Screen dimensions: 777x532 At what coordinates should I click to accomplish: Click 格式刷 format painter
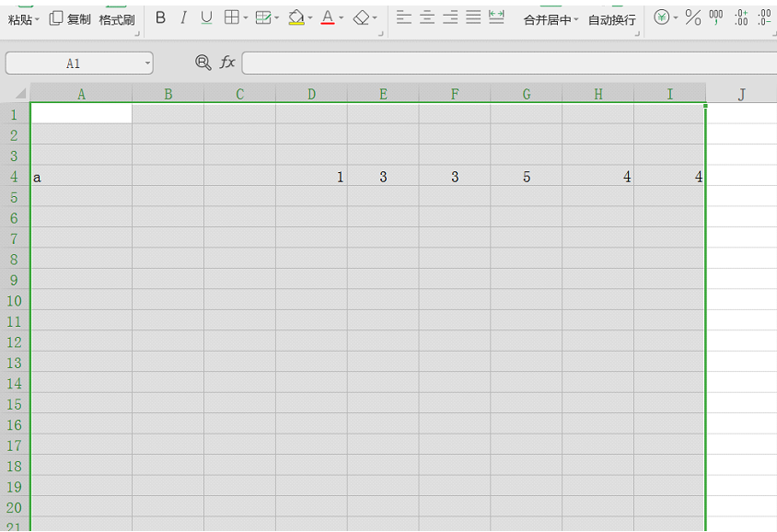pos(116,20)
